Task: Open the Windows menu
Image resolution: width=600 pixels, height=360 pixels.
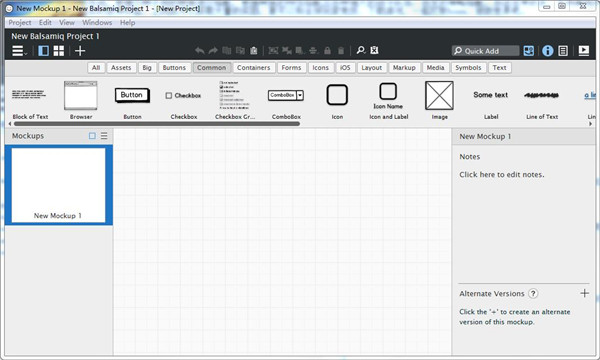Action: tap(97, 23)
